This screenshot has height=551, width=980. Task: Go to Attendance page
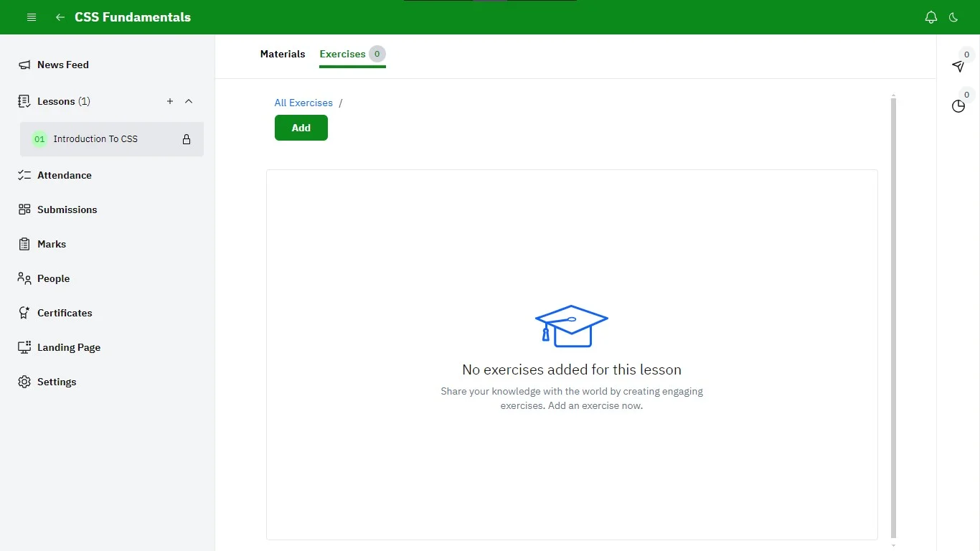click(x=65, y=175)
